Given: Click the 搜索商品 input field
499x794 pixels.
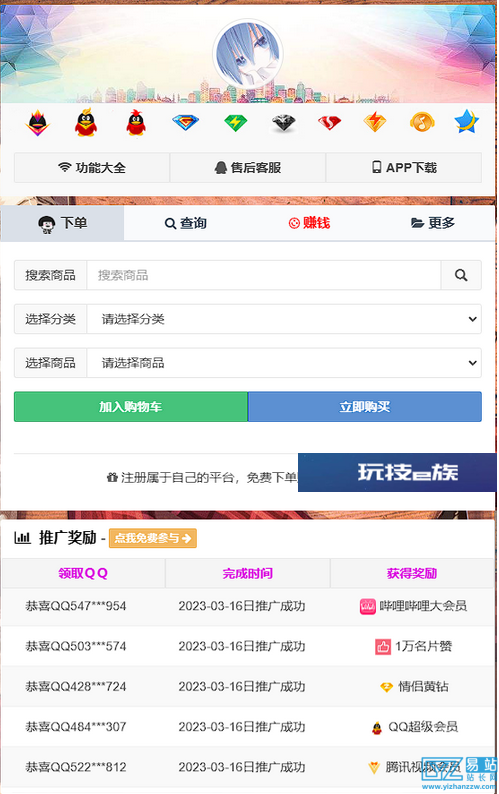Looking at the screenshot, I should tap(264, 275).
